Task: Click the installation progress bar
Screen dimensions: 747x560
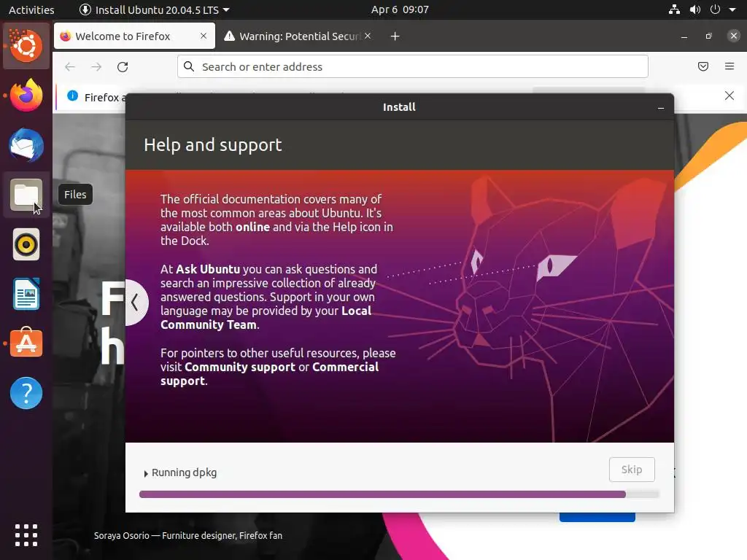Action: [x=399, y=494]
